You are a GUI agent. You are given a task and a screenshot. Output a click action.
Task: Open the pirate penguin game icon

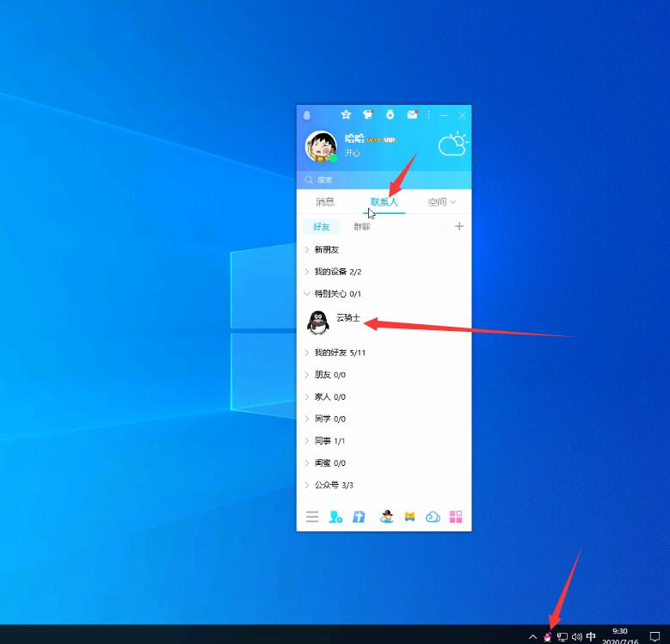[x=387, y=516]
